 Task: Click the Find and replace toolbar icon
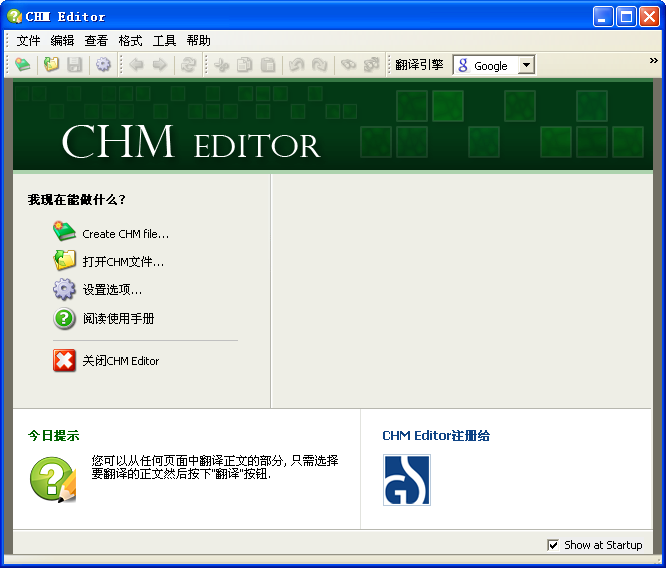click(x=372, y=65)
